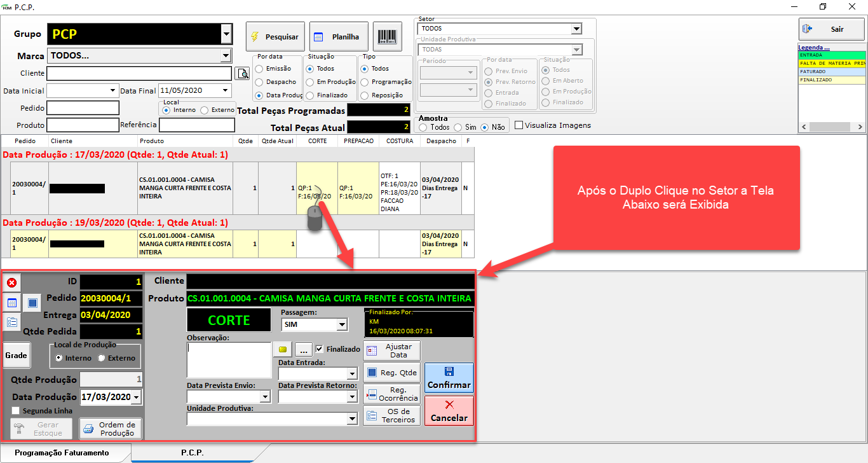The height and width of the screenshot is (463, 868).
Task: Open the Grade button
Action: point(17,356)
